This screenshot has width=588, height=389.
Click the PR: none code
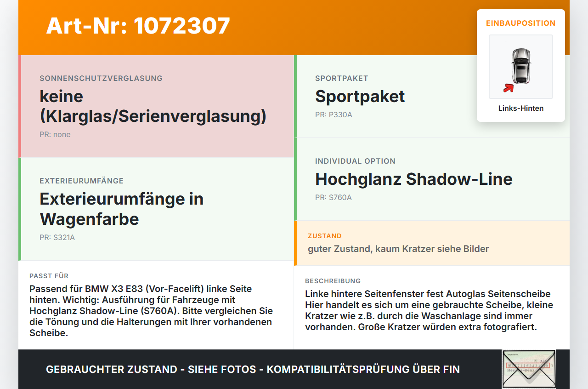[x=55, y=135]
